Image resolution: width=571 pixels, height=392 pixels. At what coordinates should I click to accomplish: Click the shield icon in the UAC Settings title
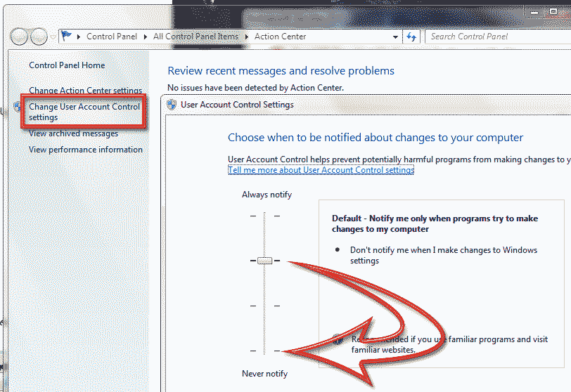pyautogui.click(x=172, y=105)
